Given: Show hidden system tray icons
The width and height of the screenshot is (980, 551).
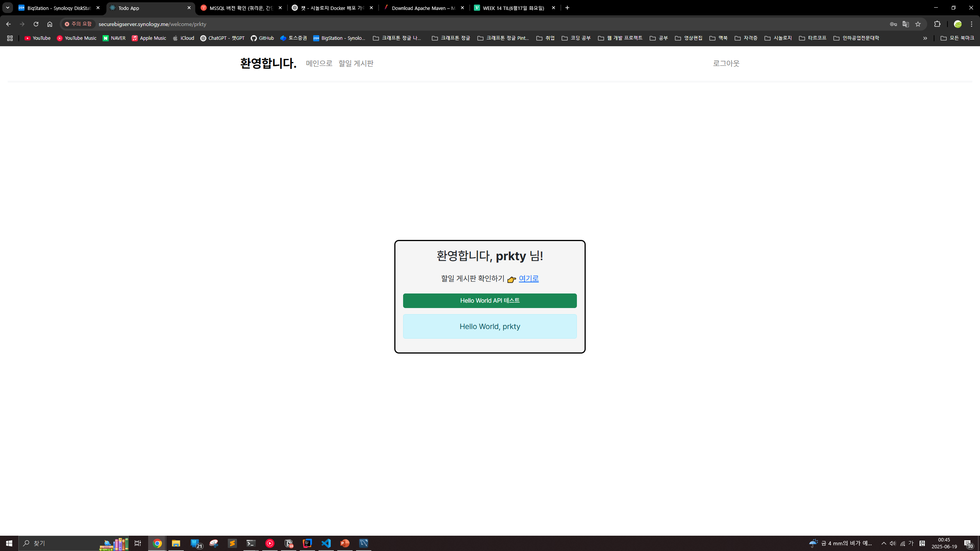Looking at the screenshot, I should point(884,543).
